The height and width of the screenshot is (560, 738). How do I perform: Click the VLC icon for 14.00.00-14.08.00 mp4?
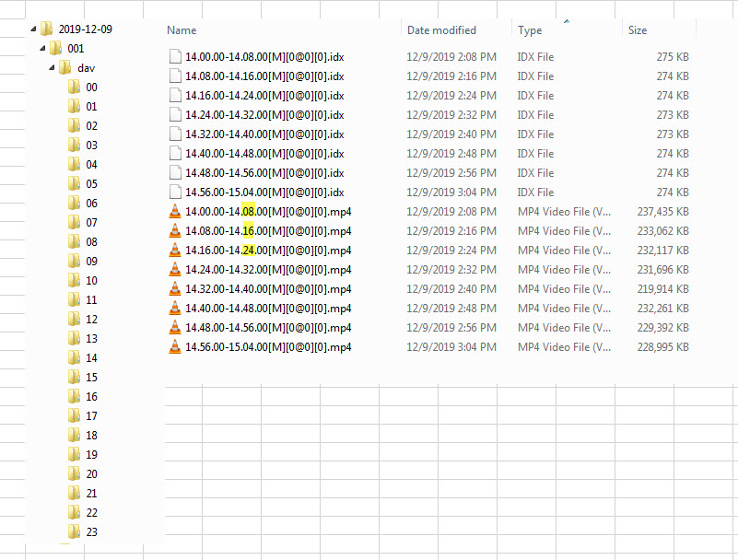175,212
